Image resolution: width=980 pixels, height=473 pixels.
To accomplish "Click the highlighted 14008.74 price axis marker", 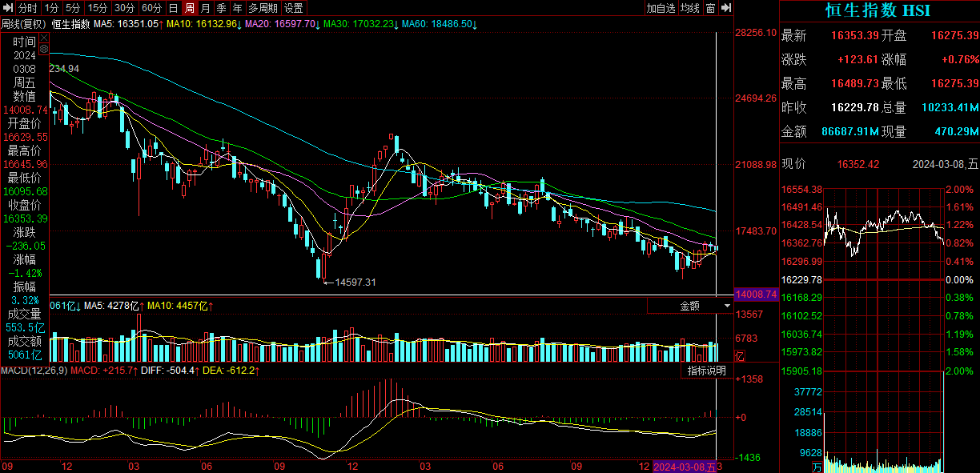I will pyautogui.click(x=757, y=295).
